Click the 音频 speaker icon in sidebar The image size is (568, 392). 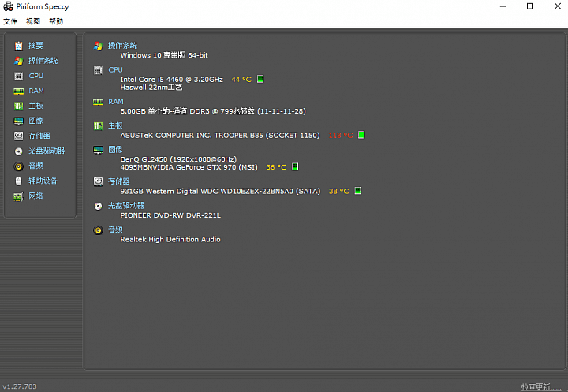point(18,166)
